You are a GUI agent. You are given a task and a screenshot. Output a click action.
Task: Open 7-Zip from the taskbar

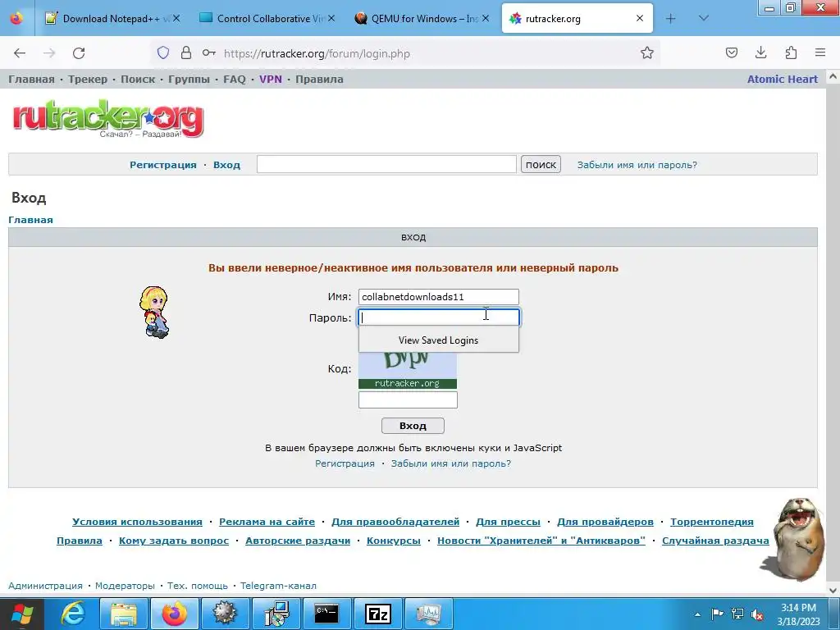pyautogui.click(x=377, y=614)
